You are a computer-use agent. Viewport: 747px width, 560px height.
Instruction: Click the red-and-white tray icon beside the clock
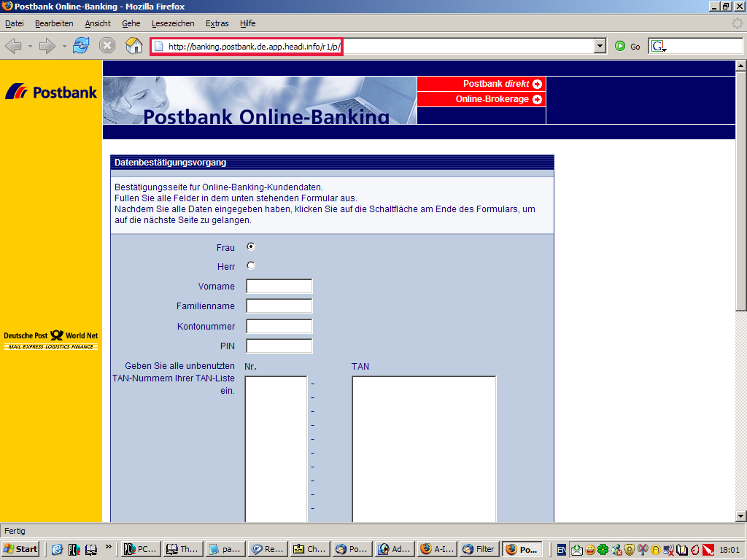[x=708, y=550]
